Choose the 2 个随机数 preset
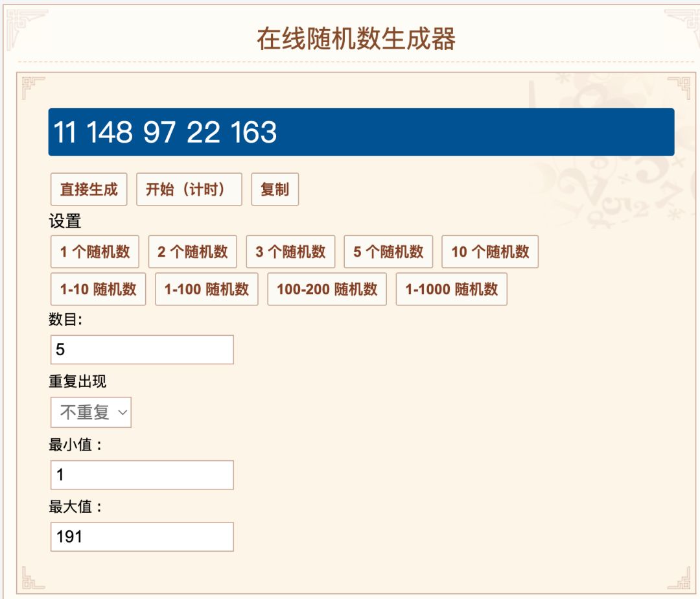This screenshot has height=599, width=700. [193, 252]
